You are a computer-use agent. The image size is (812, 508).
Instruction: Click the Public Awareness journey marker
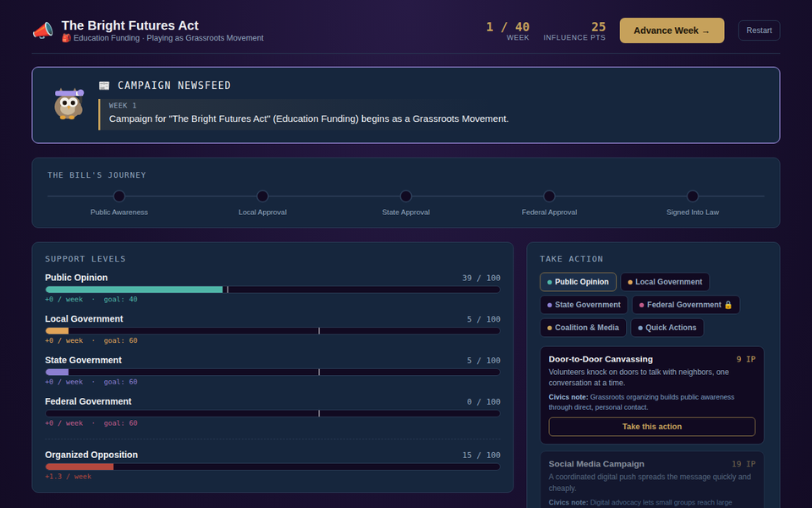(x=119, y=196)
